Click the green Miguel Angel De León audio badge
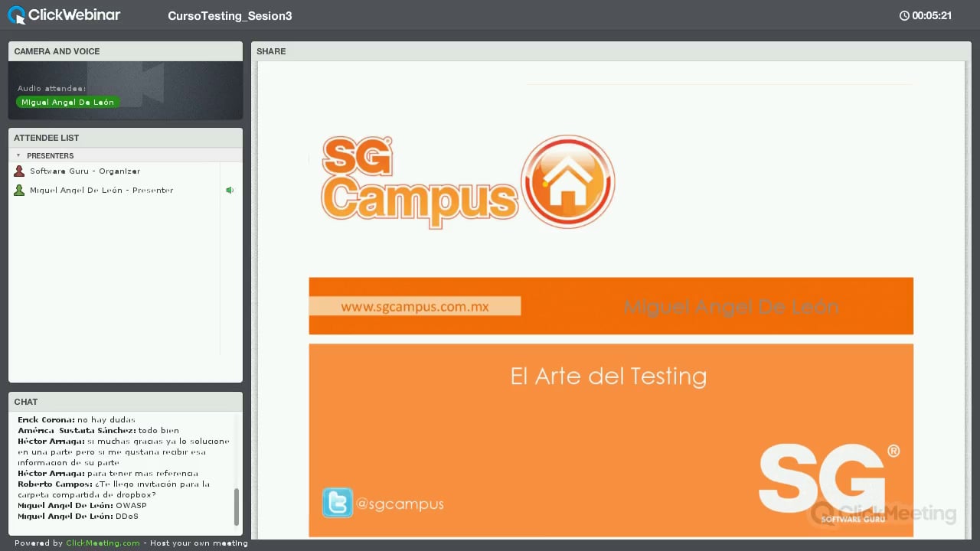 tap(67, 102)
